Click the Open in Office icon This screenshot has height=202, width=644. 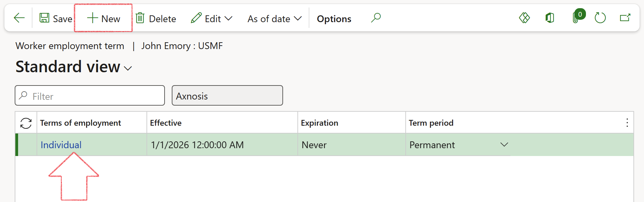tap(550, 18)
